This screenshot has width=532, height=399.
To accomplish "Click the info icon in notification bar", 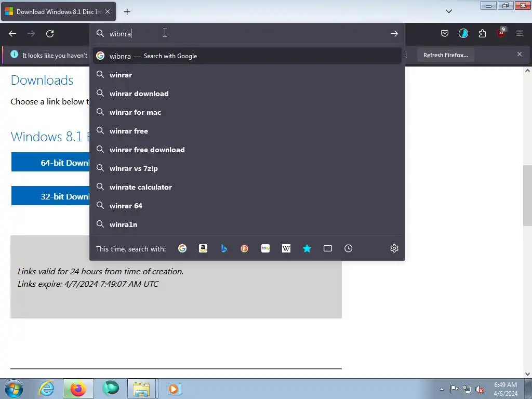I will (x=14, y=54).
